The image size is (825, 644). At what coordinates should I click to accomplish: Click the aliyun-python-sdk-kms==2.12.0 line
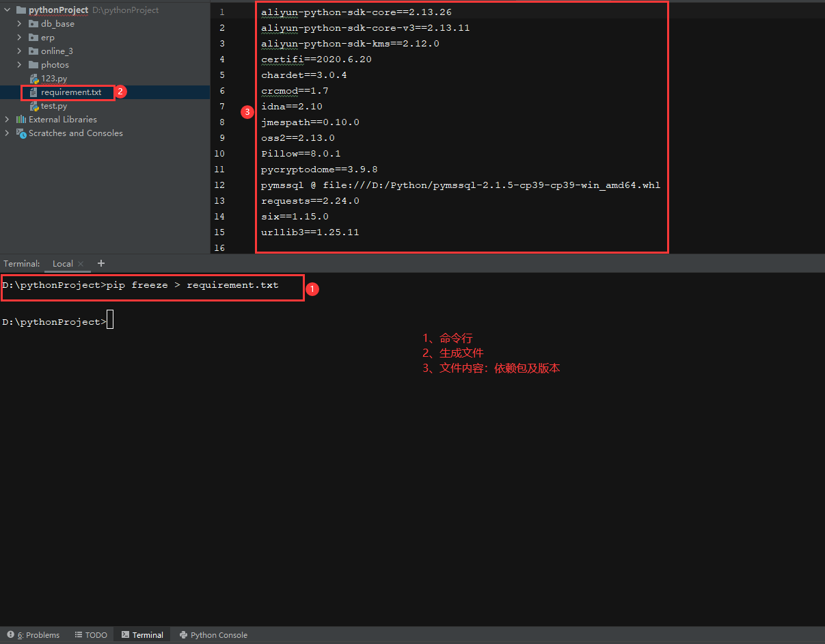(x=350, y=44)
